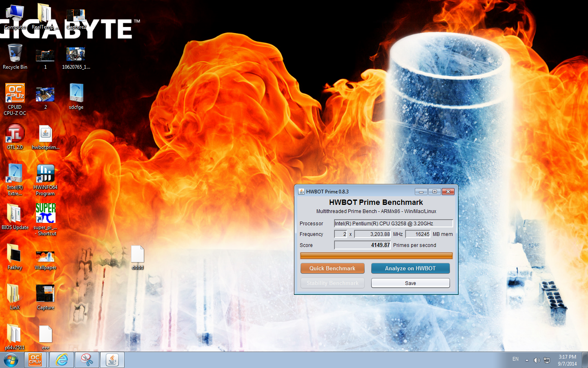Open the p64v2511 folder
588x368 pixels.
tap(15, 337)
